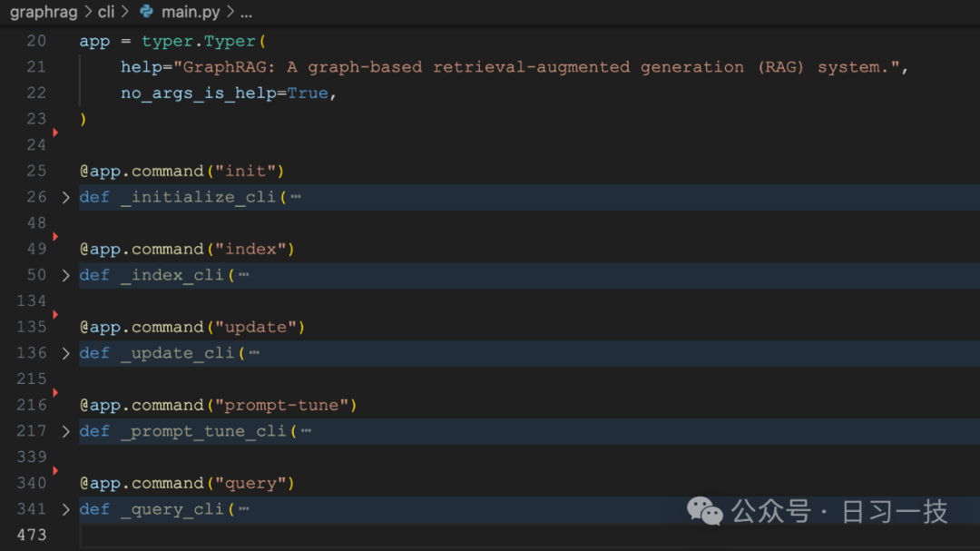The image size is (980, 551).
Task: Click the closing parenthesis on line 23
Action: (83, 119)
